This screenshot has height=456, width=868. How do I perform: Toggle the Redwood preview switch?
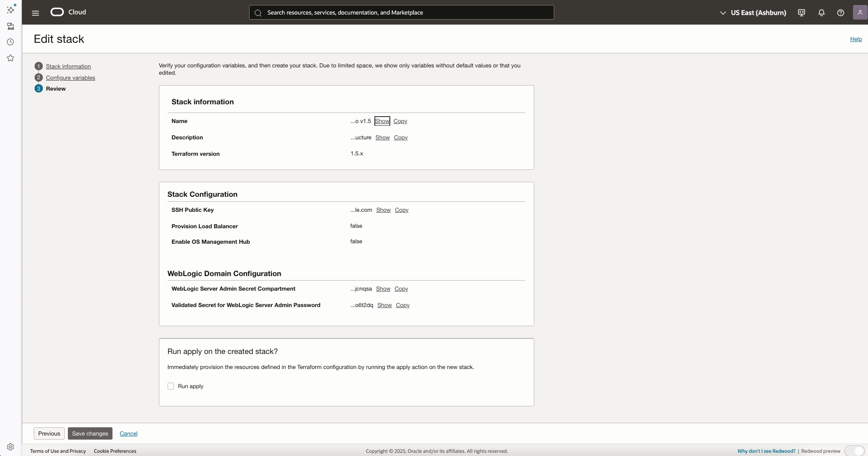854,451
